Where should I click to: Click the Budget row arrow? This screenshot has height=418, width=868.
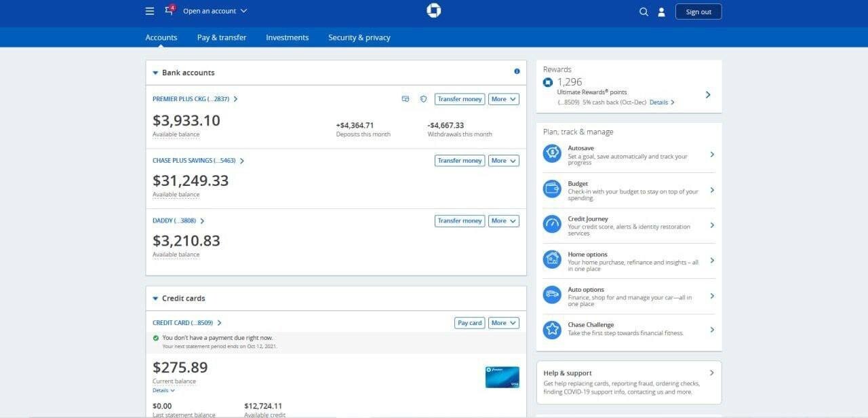[712, 190]
